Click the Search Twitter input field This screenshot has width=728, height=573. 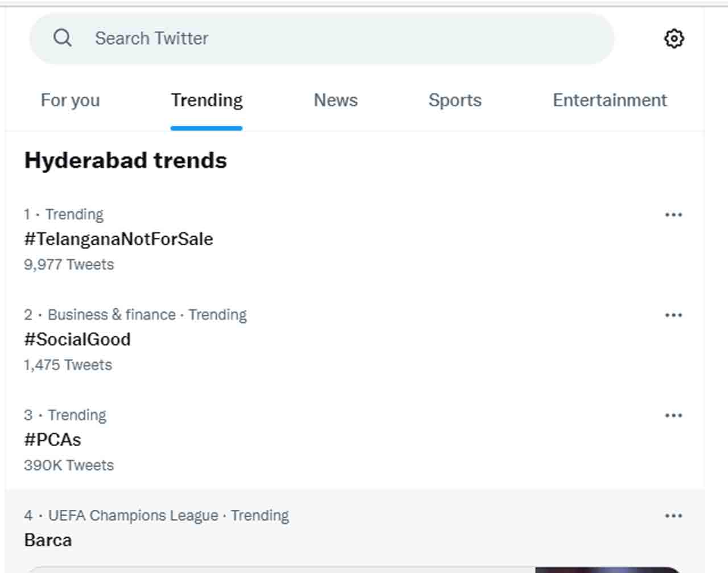tap(341, 38)
